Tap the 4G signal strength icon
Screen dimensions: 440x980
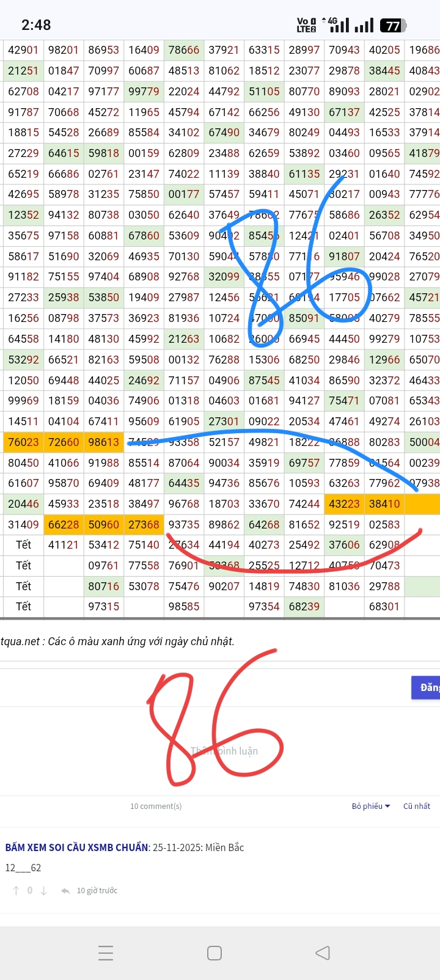point(339,25)
